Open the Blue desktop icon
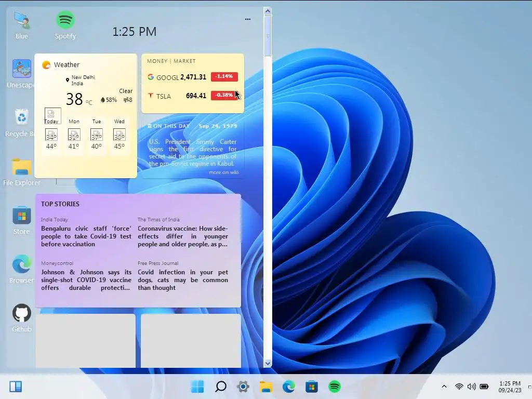Screen dimensions: 532x399 pyautogui.click(x=22, y=25)
